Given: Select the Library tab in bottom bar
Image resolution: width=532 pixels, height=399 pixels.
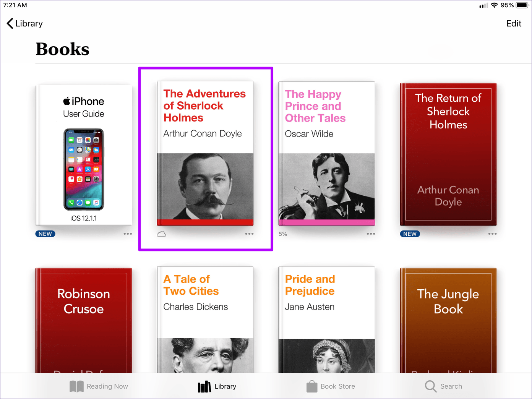Looking at the screenshot, I should tap(217, 386).
